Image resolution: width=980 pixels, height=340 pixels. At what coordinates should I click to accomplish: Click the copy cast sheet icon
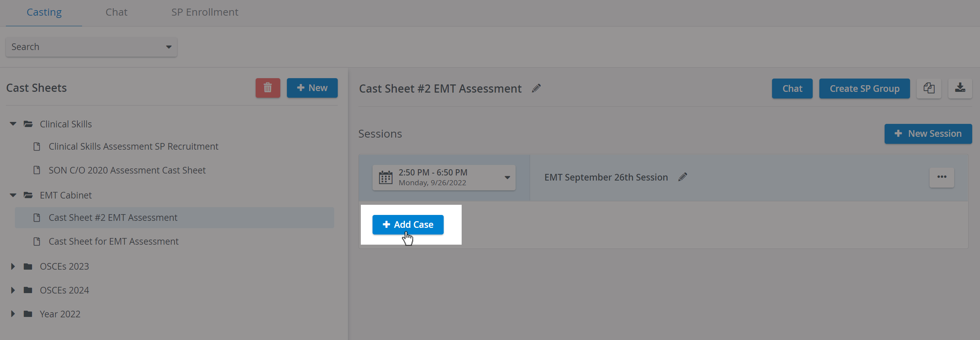point(929,88)
